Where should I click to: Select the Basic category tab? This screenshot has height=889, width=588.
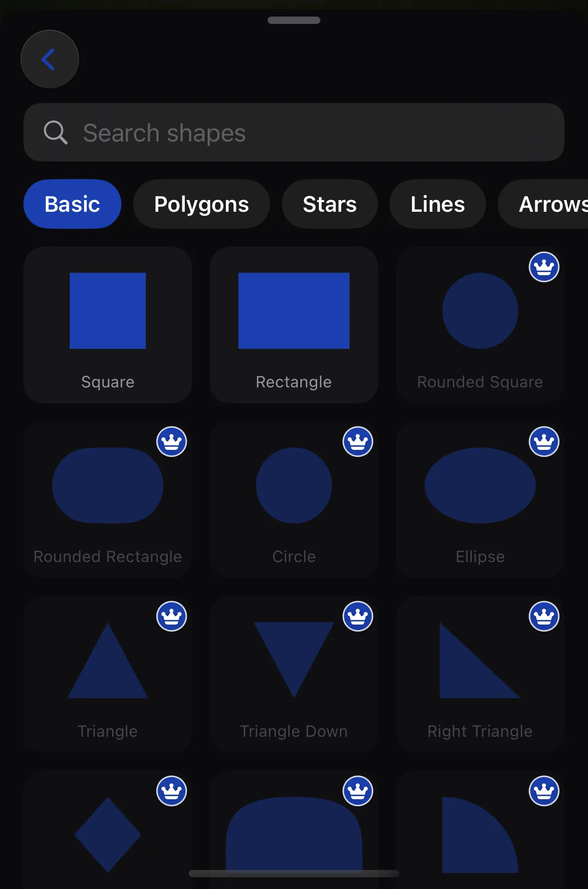[x=72, y=204]
